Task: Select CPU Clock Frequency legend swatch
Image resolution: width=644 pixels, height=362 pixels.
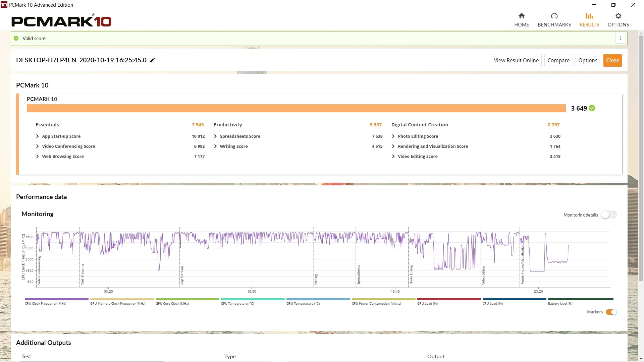Action: (x=57, y=299)
